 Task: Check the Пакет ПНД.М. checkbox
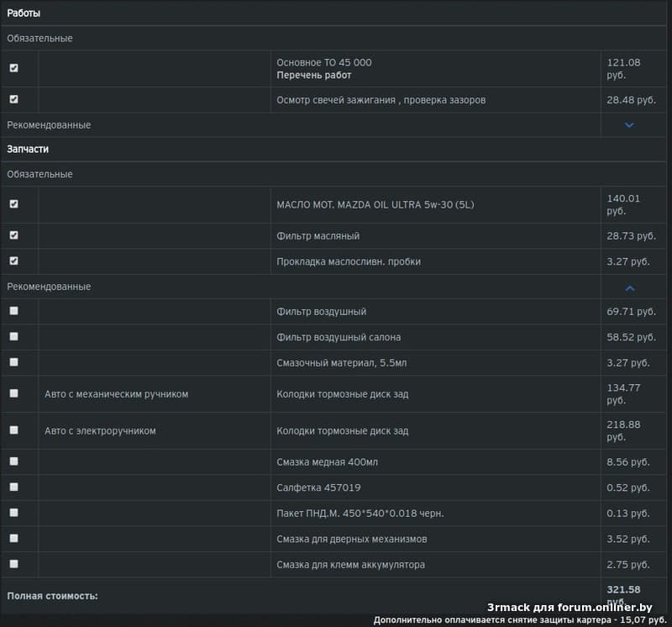coord(13,513)
